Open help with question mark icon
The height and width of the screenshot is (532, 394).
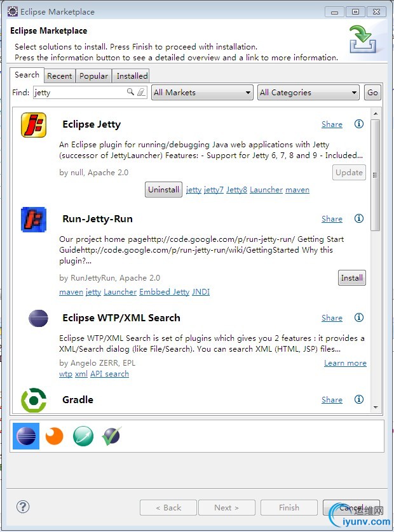coord(23,507)
